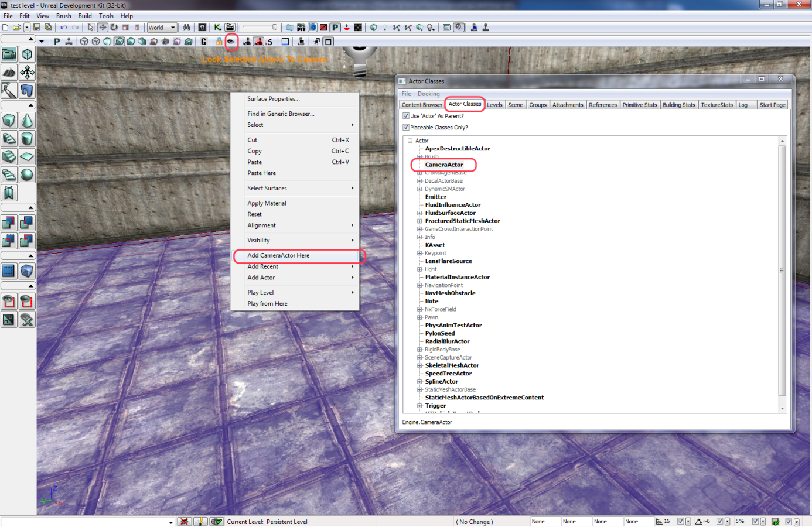This screenshot has width=812, height=527.
Task: Expand the Brush node in Actor tree
Action: click(x=419, y=157)
